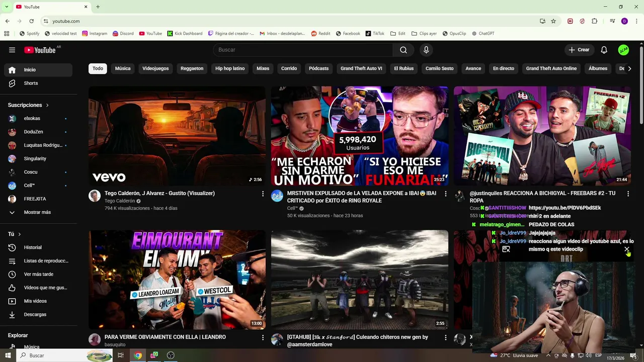
Task: Go to Inicio in the sidebar
Action: (38, 70)
